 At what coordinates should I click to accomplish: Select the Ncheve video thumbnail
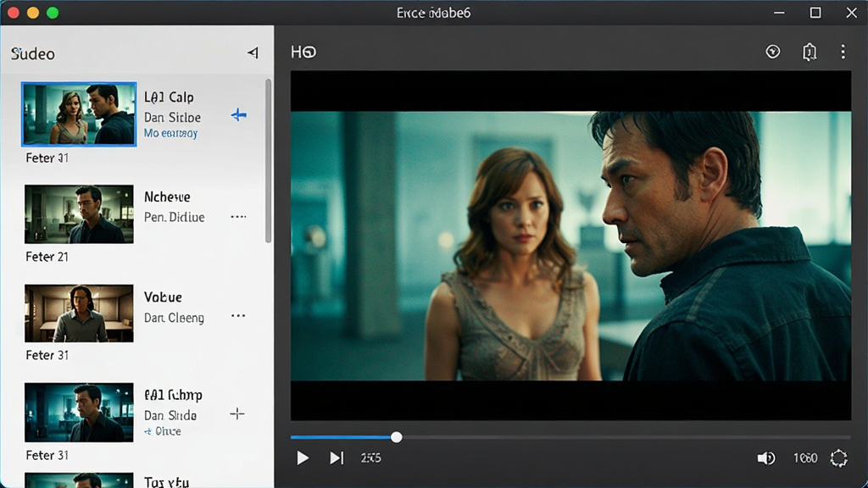(79, 214)
